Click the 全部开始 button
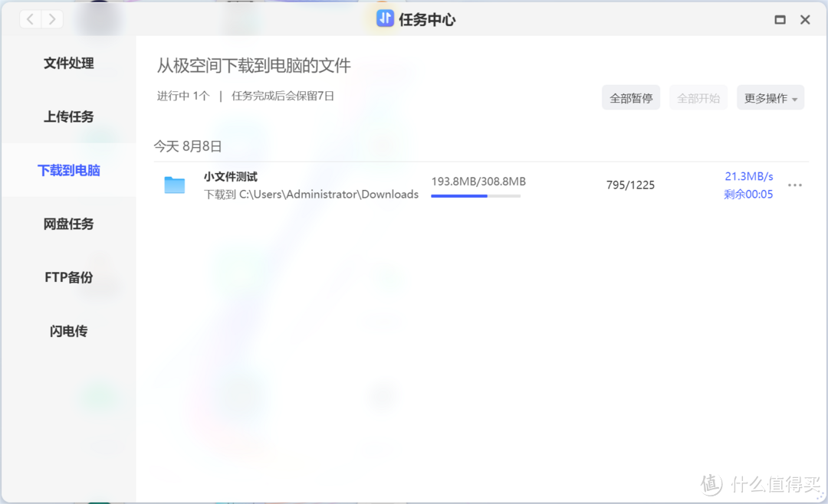The width and height of the screenshot is (828, 504). coord(698,97)
